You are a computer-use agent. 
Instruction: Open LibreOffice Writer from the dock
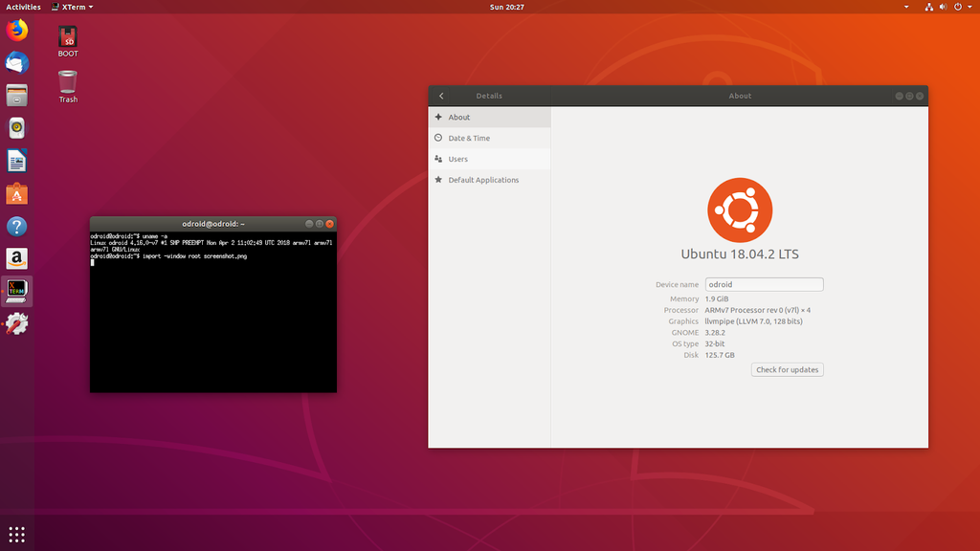pyautogui.click(x=15, y=161)
